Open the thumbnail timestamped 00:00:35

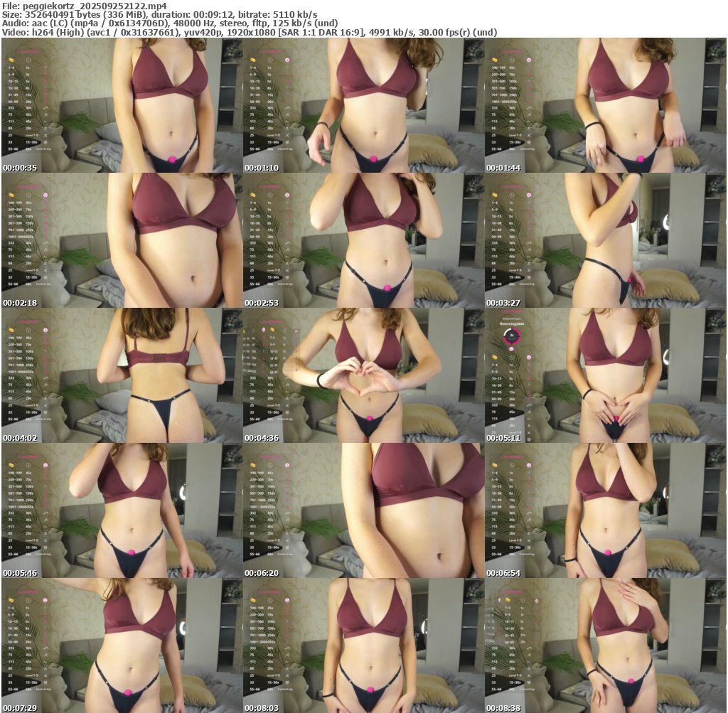pos(122,105)
